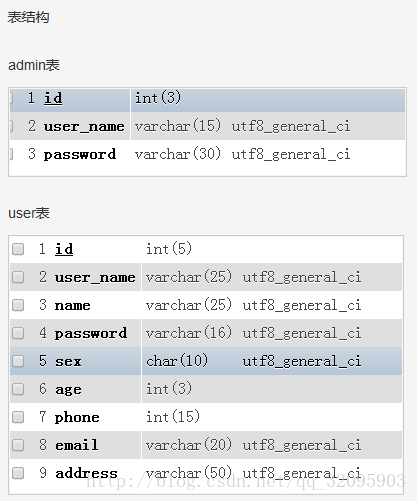
Task: Select the checkbox beside the name column
Action: click(x=18, y=305)
